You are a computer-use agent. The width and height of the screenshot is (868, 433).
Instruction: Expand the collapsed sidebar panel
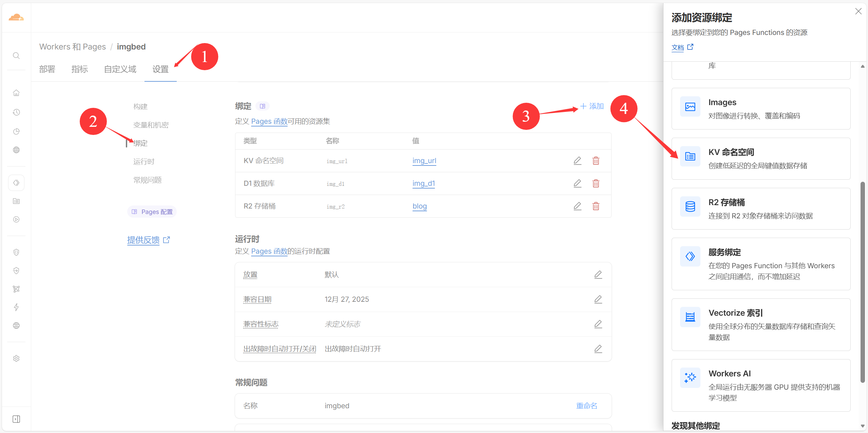pos(16,419)
